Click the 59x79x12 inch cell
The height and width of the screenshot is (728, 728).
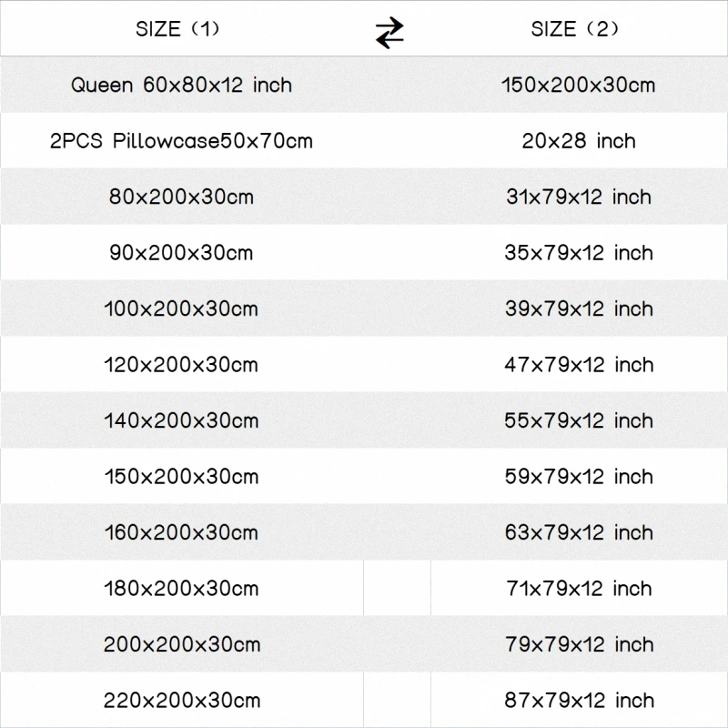coord(579,477)
